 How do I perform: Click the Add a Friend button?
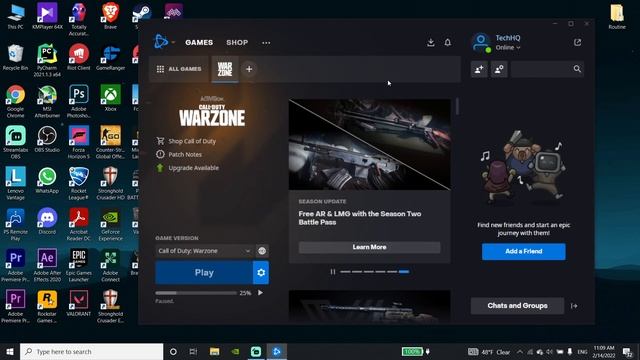pos(524,251)
